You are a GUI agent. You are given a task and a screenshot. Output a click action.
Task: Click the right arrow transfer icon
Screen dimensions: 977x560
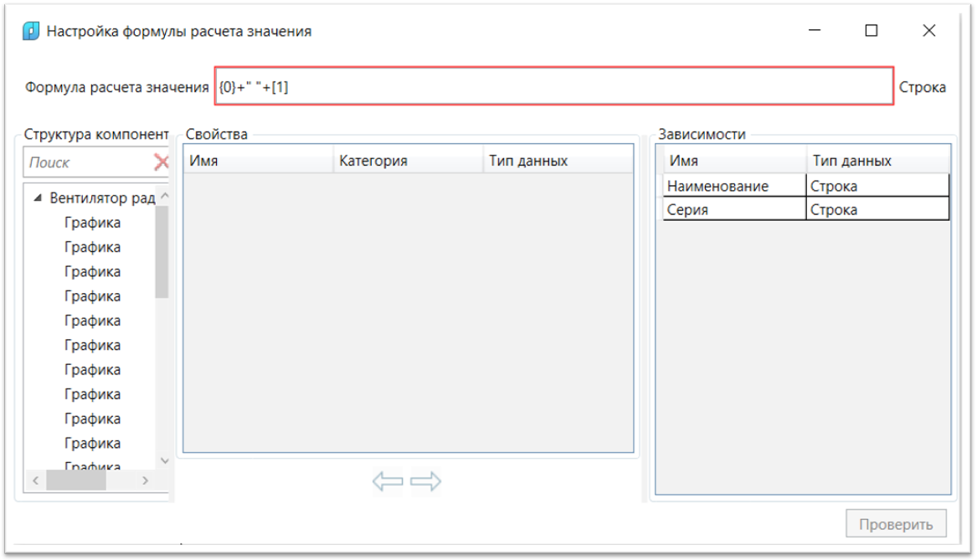[426, 481]
